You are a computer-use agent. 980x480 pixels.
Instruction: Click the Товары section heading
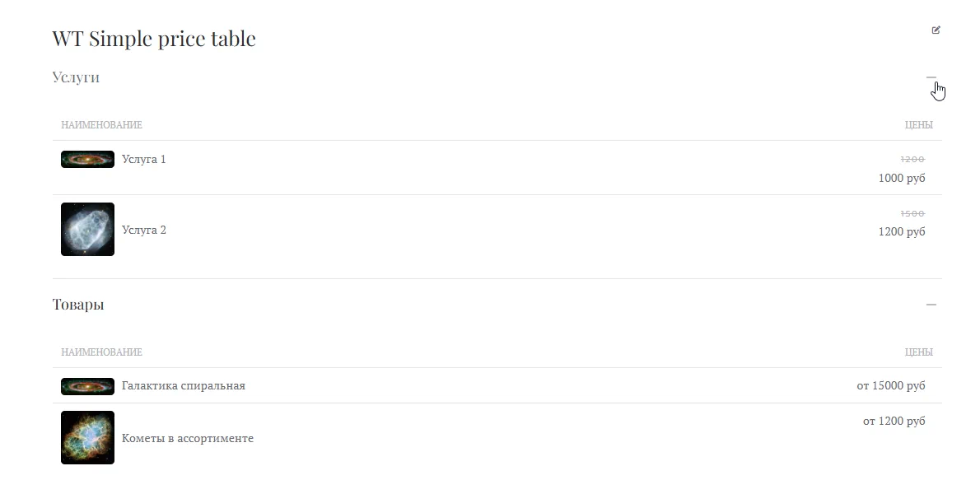tap(78, 305)
